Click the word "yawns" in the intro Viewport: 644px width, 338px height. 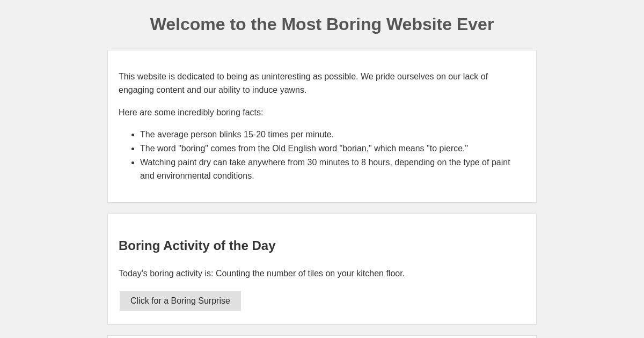(293, 90)
